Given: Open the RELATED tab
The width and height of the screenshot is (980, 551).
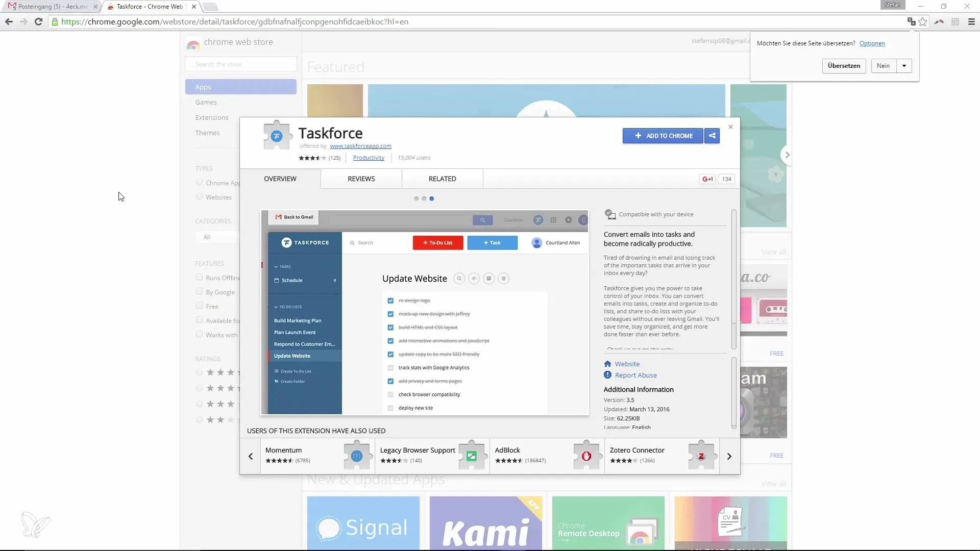Looking at the screenshot, I should [443, 179].
